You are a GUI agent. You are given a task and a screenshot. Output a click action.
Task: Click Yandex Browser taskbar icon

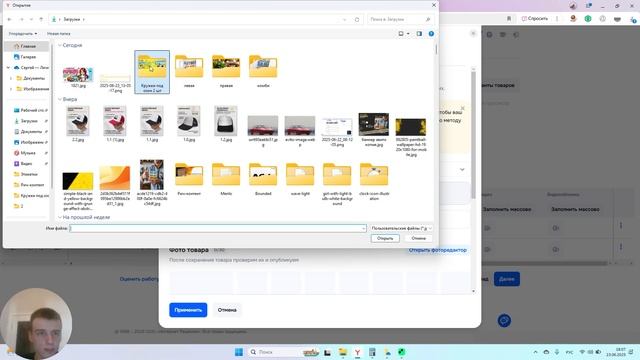[x=357, y=352]
